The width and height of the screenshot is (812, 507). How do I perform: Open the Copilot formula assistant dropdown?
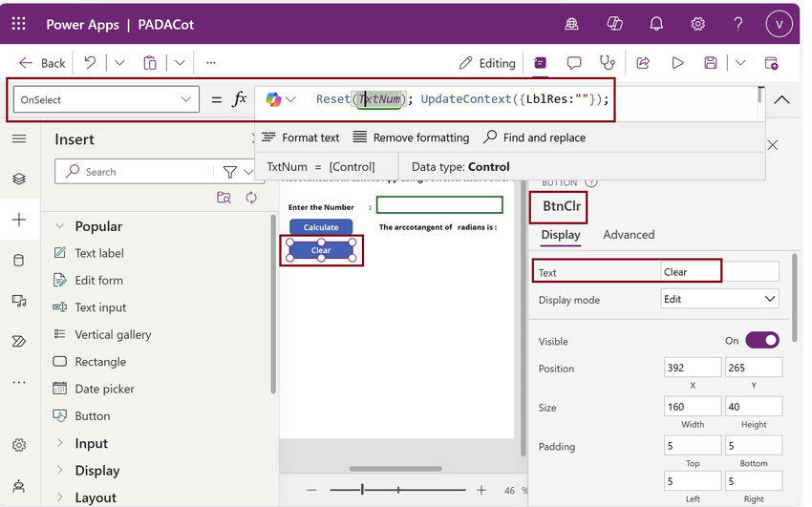281,99
